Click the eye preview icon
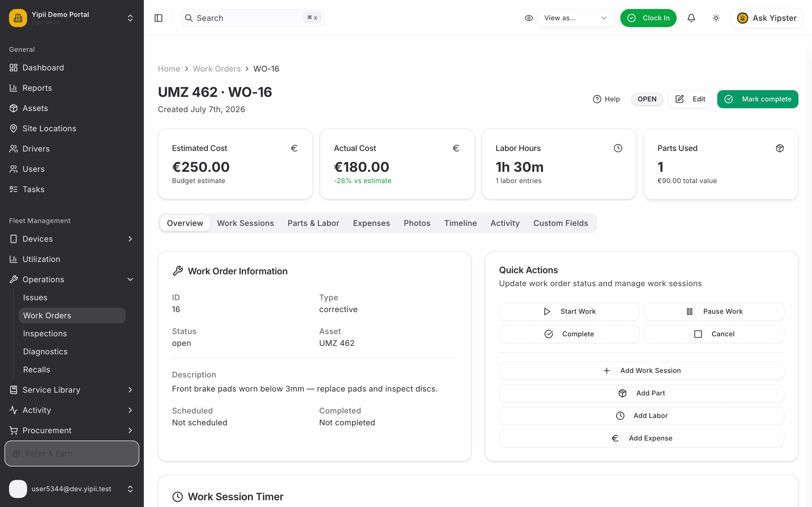The width and height of the screenshot is (812, 507). pos(529,18)
